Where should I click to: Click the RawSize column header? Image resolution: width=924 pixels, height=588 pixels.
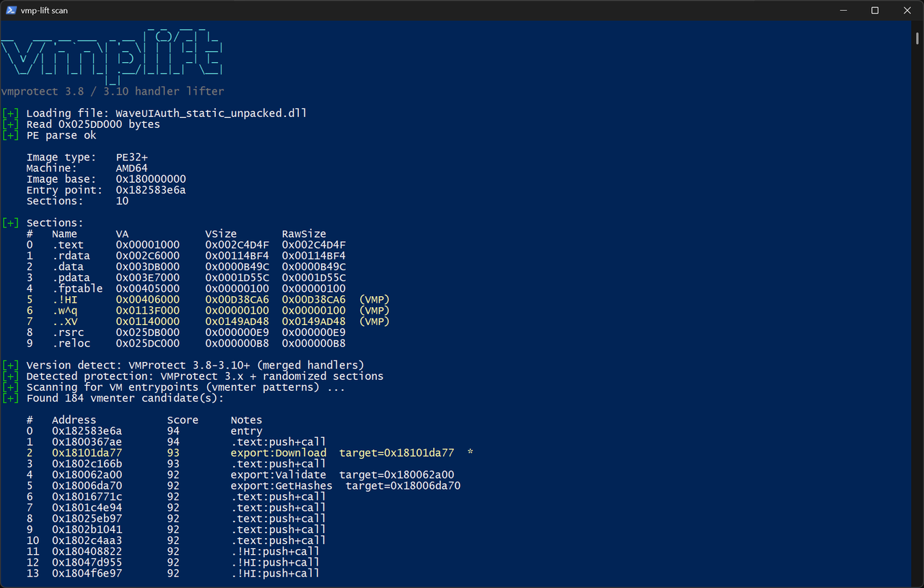pyautogui.click(x=304, y=234)
